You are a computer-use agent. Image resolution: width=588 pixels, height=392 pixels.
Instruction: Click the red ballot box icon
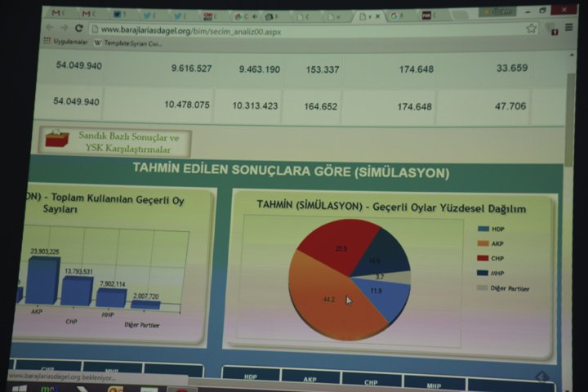pyautogui.click(x=58, y=140)
